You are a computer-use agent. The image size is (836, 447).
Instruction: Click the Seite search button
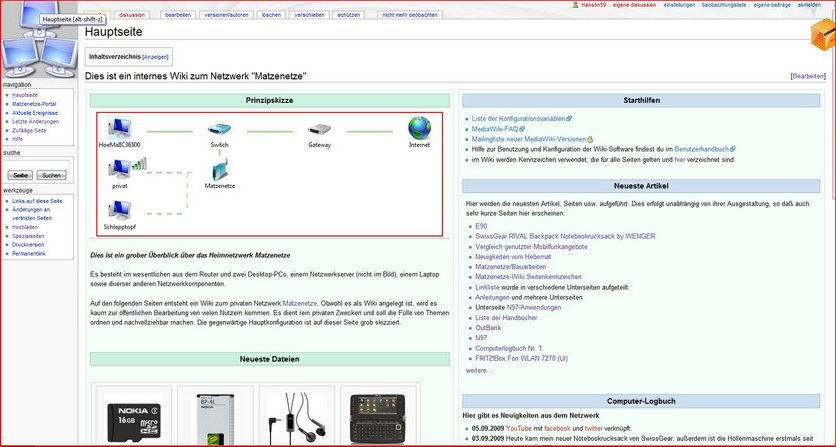(x=20, y=175)
